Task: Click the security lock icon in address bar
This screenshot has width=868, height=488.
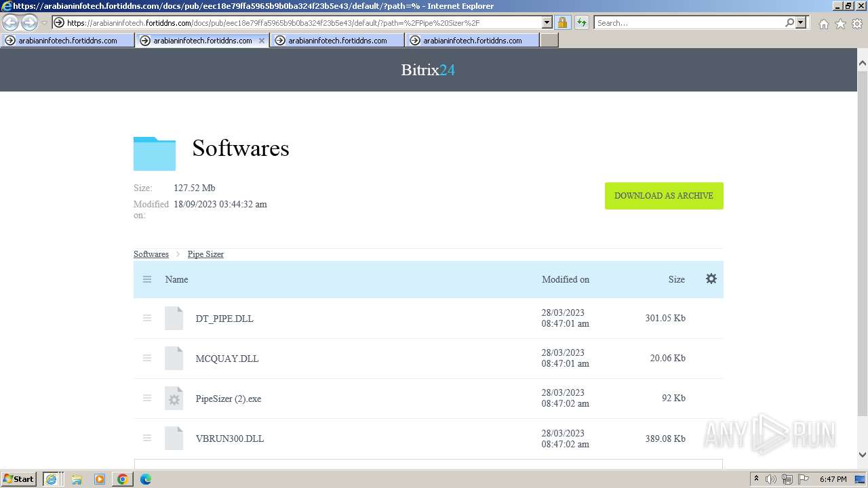Action: [x=562, y=22]
